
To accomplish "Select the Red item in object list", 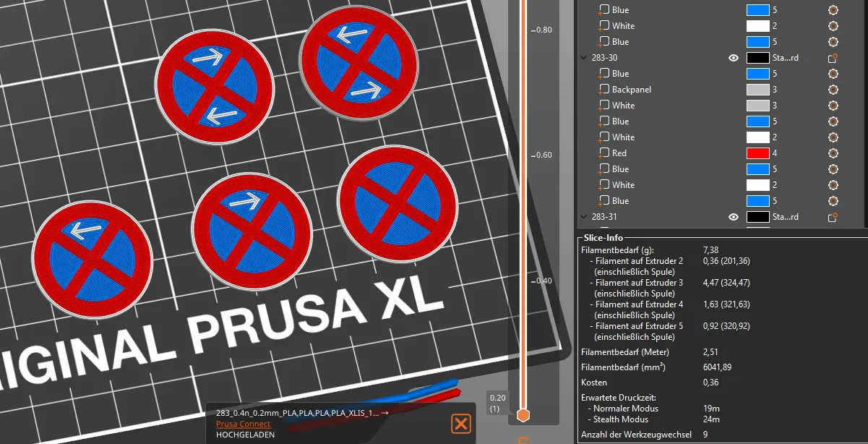I will tap(619, 153).
